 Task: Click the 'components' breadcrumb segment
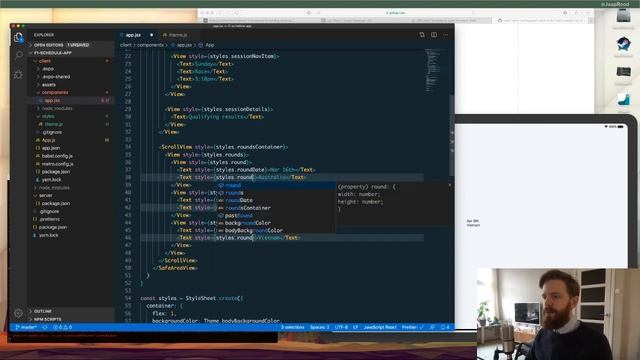[150, 45]
